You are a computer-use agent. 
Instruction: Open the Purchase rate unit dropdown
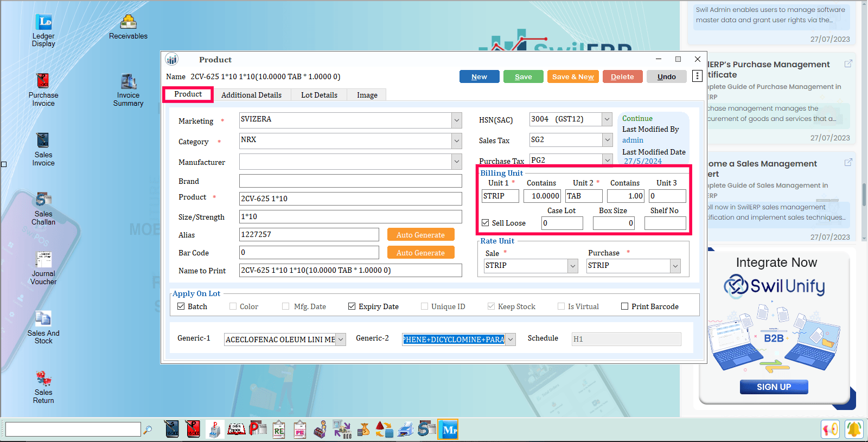click(x=675, y=266)
